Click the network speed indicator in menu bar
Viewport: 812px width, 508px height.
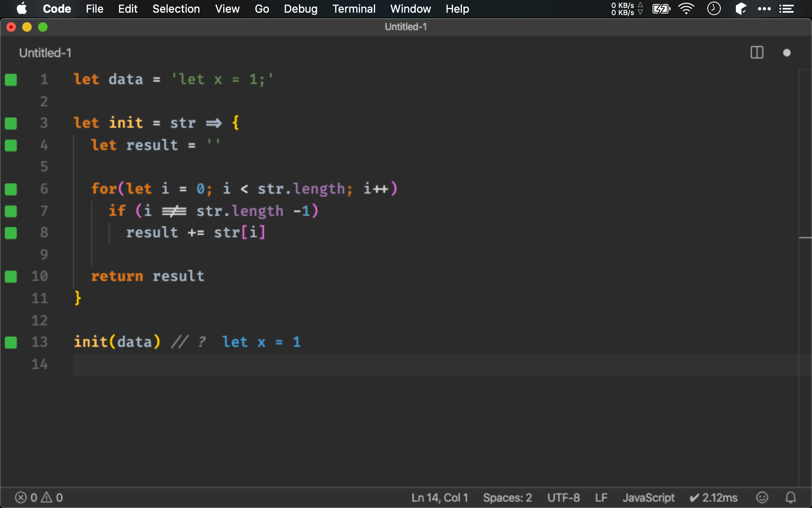pos(627,9)
